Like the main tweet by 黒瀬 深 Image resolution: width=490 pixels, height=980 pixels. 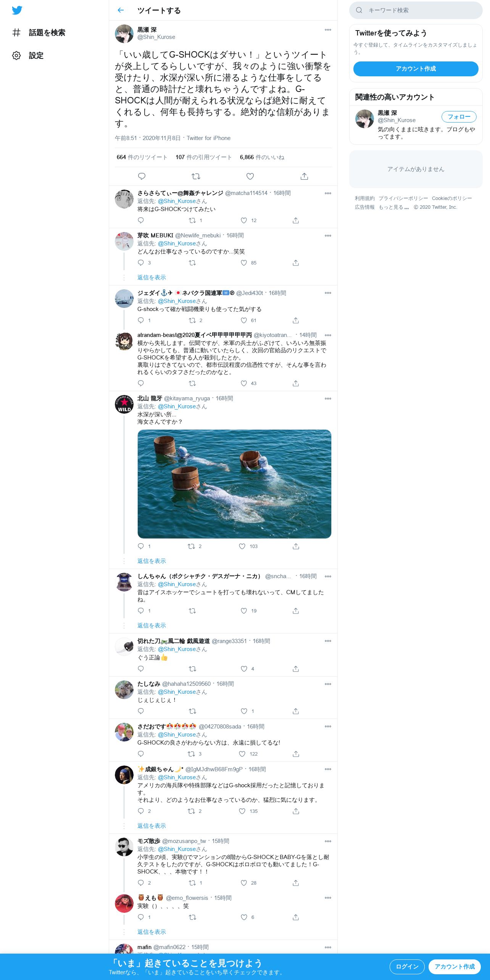coord(250,176)
